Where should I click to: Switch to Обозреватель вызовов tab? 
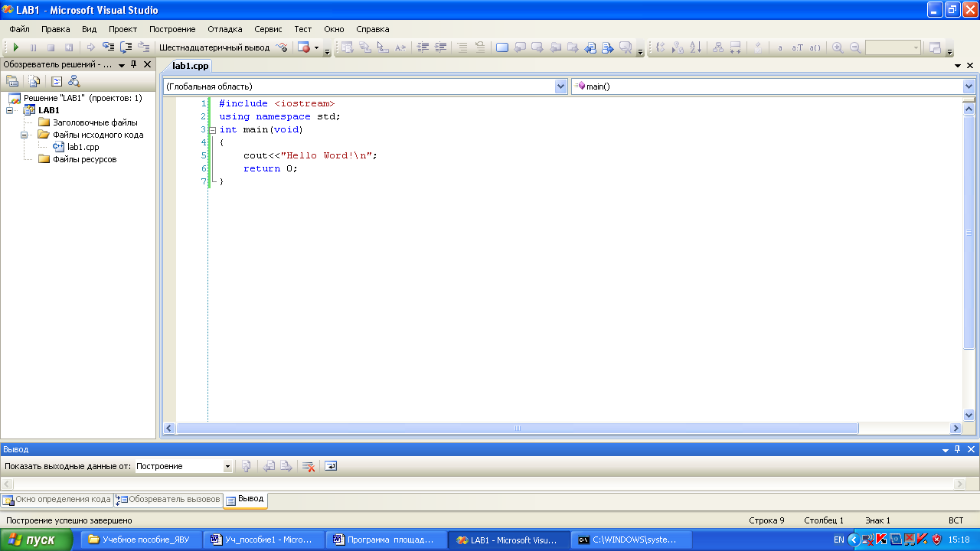point(168,500)
